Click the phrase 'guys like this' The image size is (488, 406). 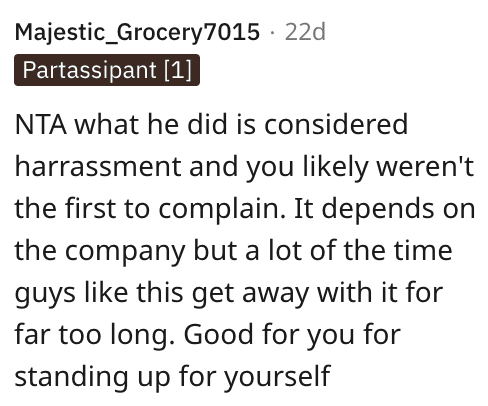[x=98, y=293]
